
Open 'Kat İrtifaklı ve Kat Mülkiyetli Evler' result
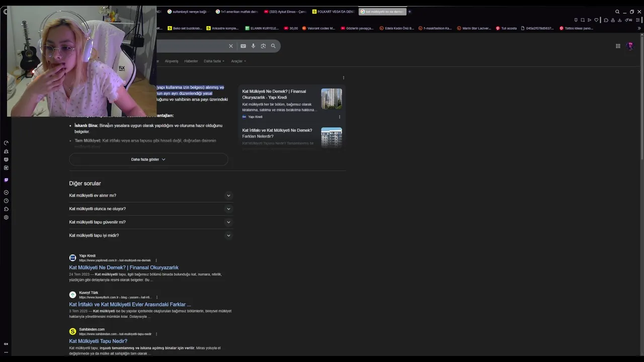tap(130, 304)
